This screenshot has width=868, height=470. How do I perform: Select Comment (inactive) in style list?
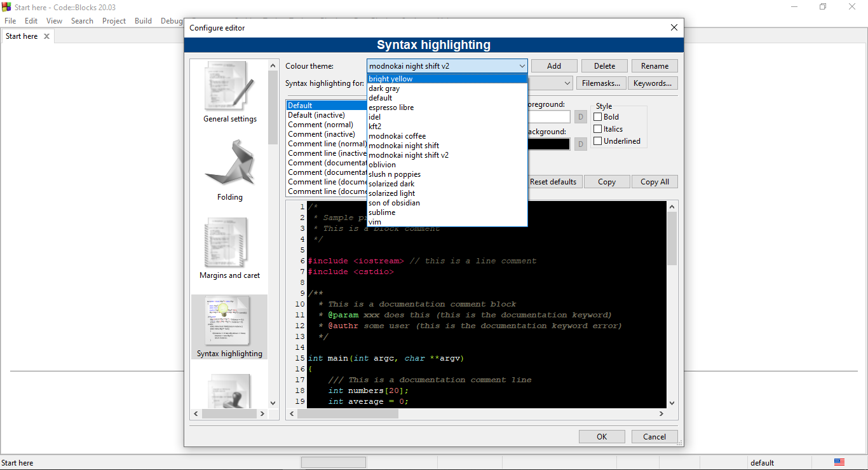(x=327, y=134)
